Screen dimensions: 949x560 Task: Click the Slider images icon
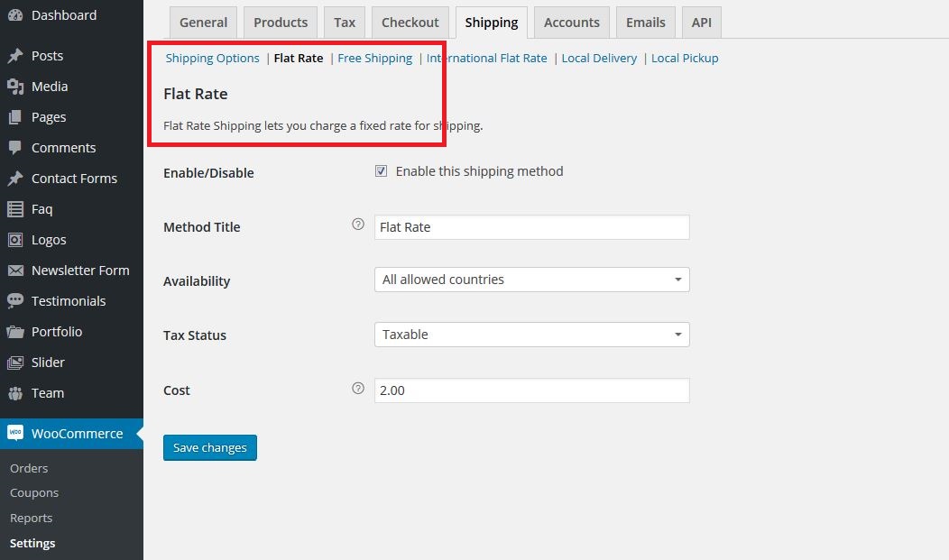pos(15,363)
